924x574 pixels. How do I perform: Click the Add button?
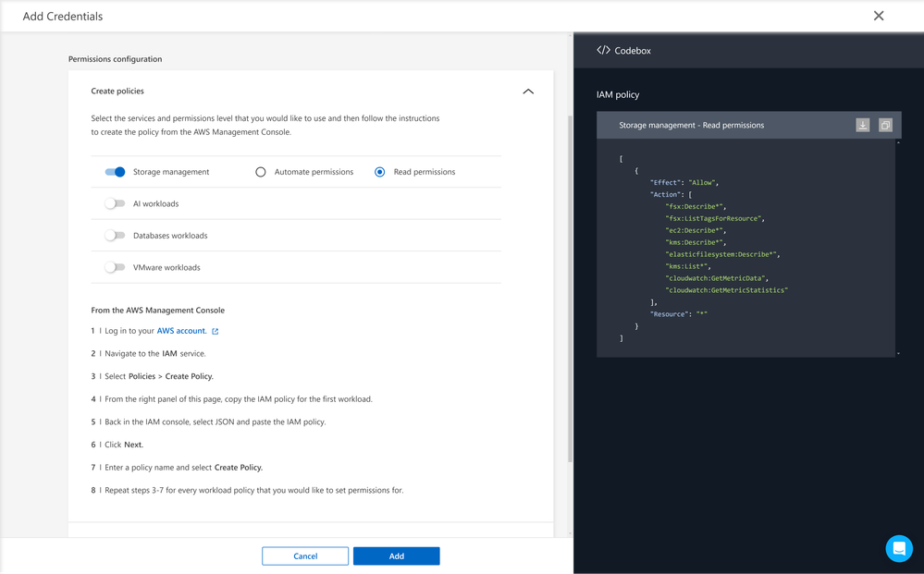(x=396, y=556)
